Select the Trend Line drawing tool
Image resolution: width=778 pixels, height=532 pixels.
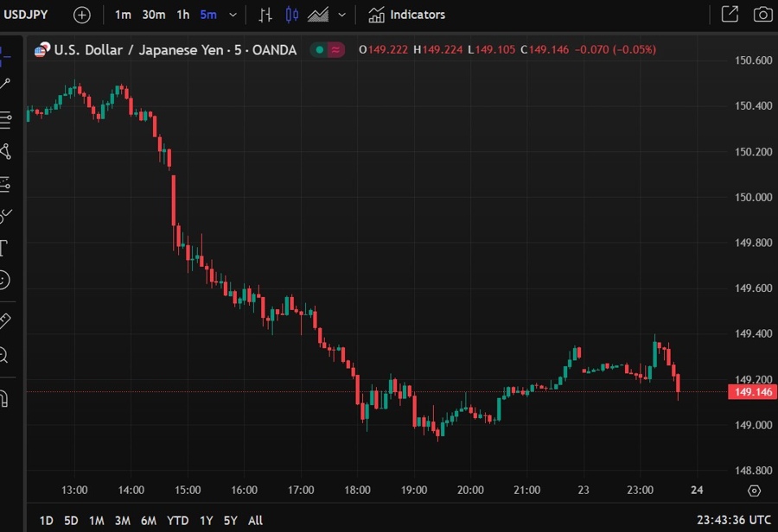5,85
